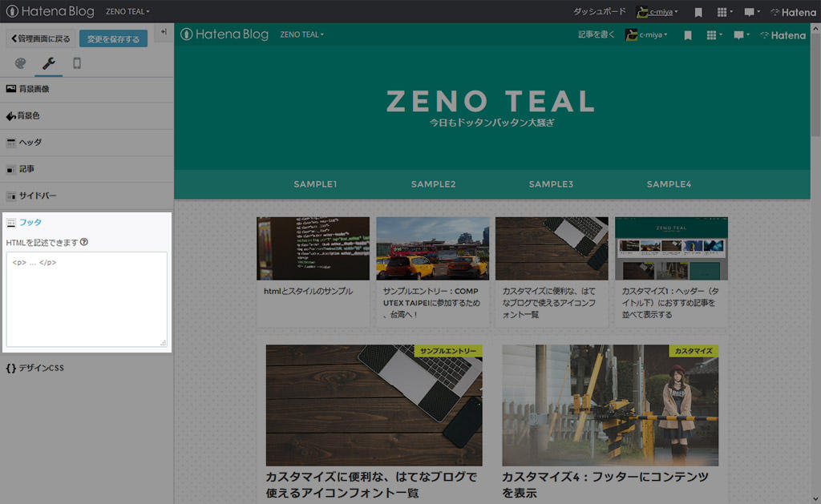Open the bookmark icon in the top bar
The height and width of the screenshot is (504, 821).
[698, 12]
